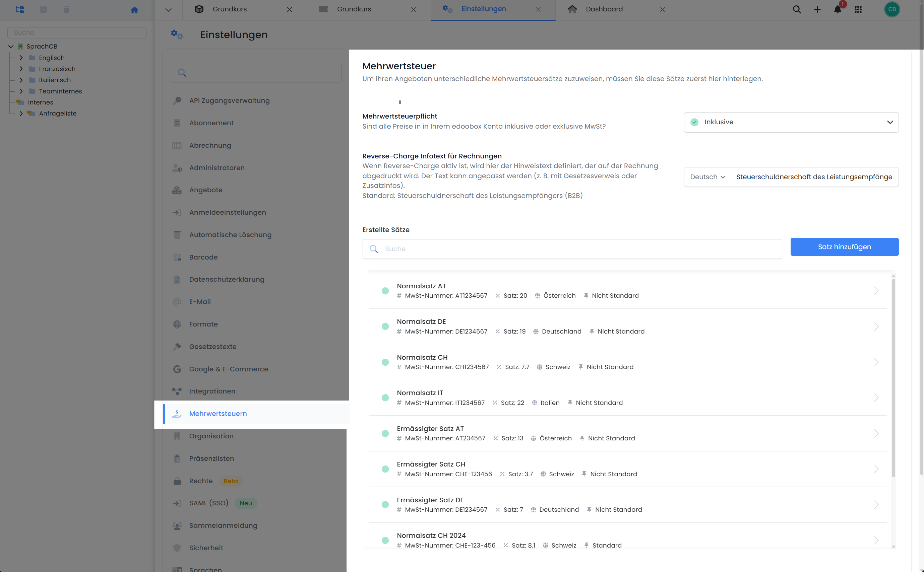Image resolution: width=924 pixels, height=572 pixels.
Task: Open notifications via the bell icon
Action: [837, 10]
